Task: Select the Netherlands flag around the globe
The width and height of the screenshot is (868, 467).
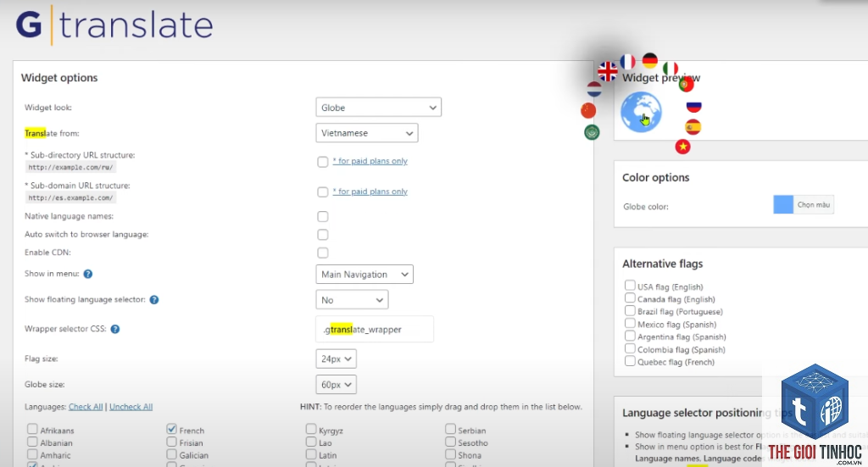Action: (x=594, y=89)
